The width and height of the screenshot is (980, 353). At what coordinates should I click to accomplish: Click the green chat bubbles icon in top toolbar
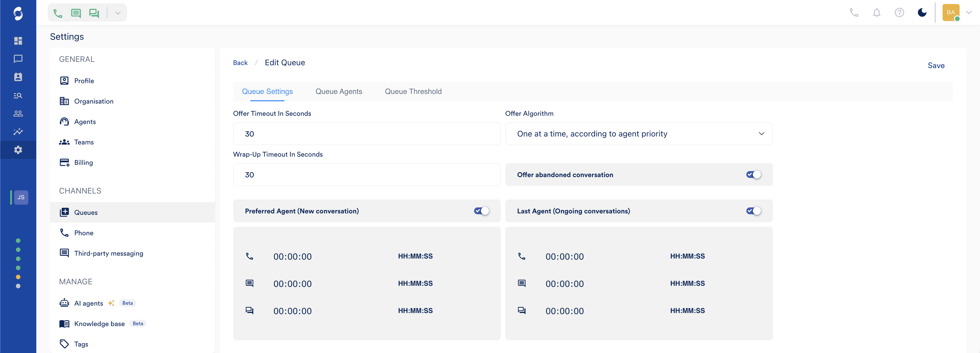tap(94, 13)
